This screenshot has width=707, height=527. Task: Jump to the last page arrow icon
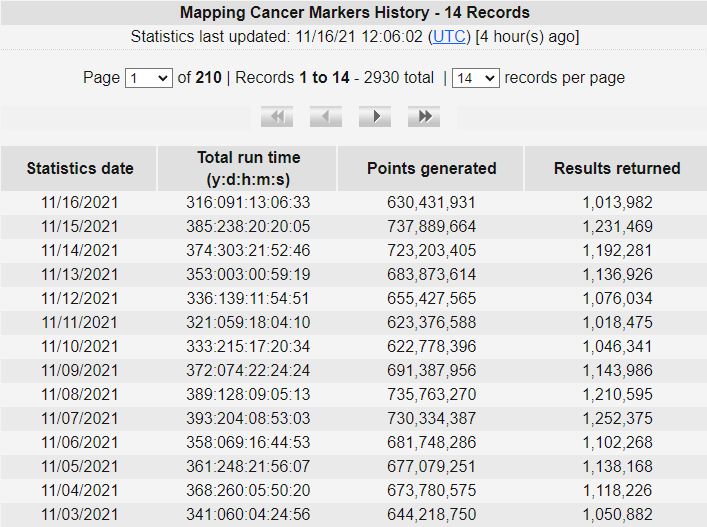pos(424,117)
